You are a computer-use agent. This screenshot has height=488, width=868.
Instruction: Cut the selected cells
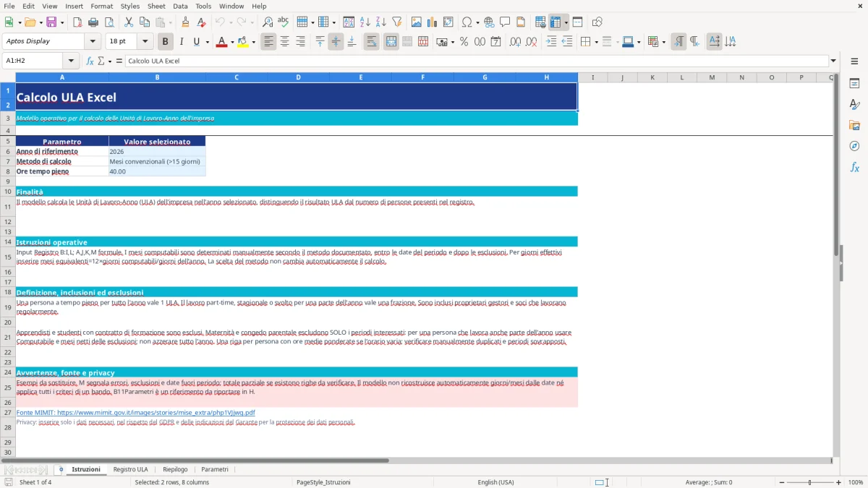129,22
